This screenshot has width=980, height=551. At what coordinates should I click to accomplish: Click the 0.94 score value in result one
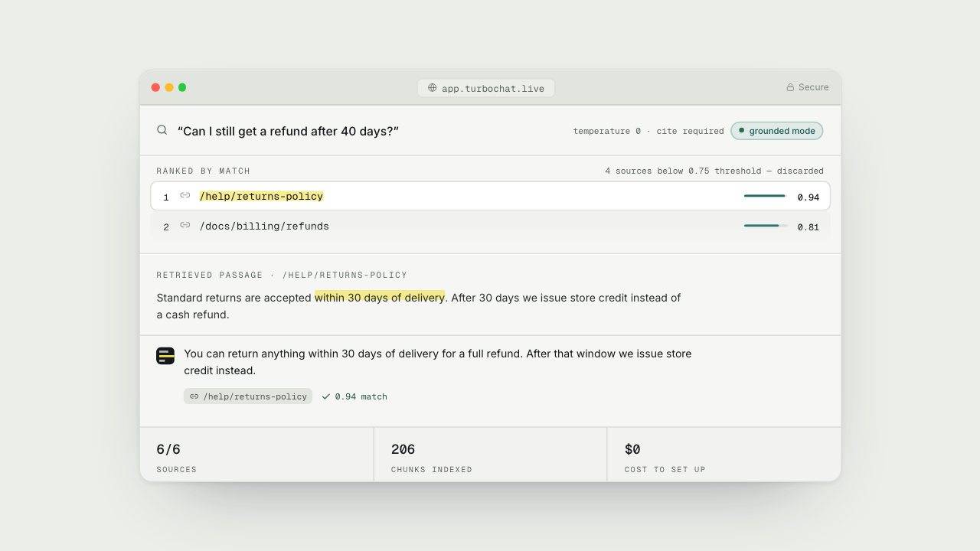pos(808,197)
